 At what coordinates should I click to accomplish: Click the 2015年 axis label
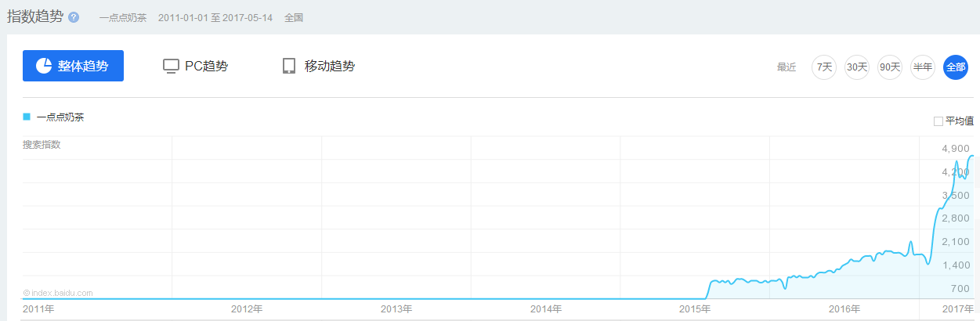[x=695, y=309]
